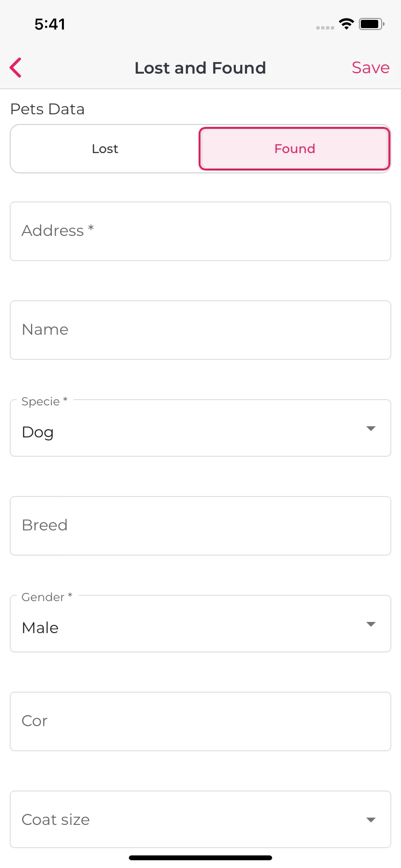The width and height of the screenshot is (401, 868).
Task: Tap the Save button
Action: [370, 68]
